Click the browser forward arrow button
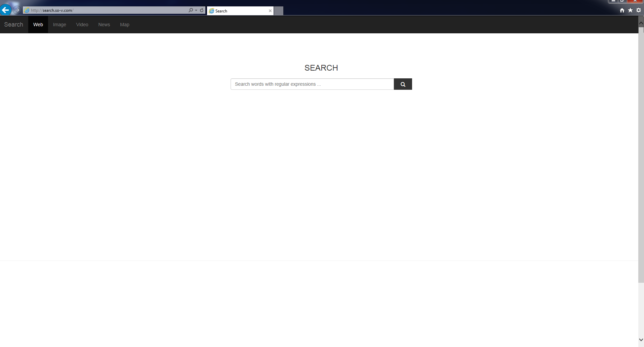644x347 pixels. [x=16, y=10]
